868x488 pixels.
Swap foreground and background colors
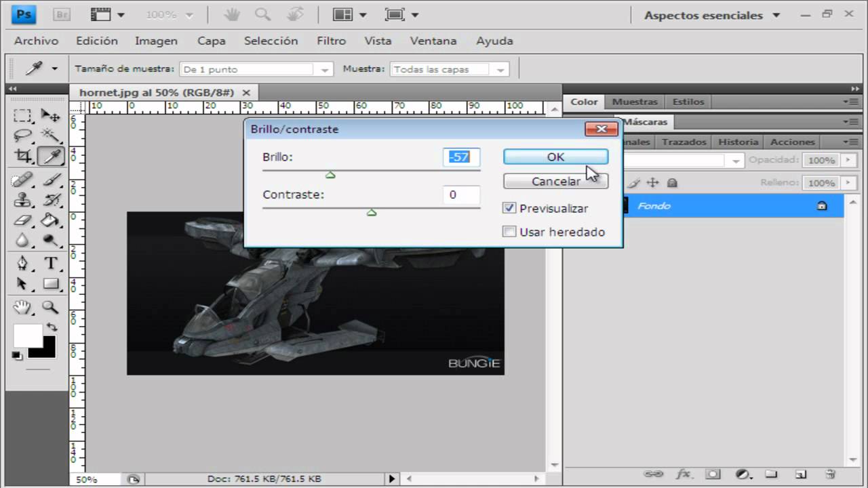point(52,327)
